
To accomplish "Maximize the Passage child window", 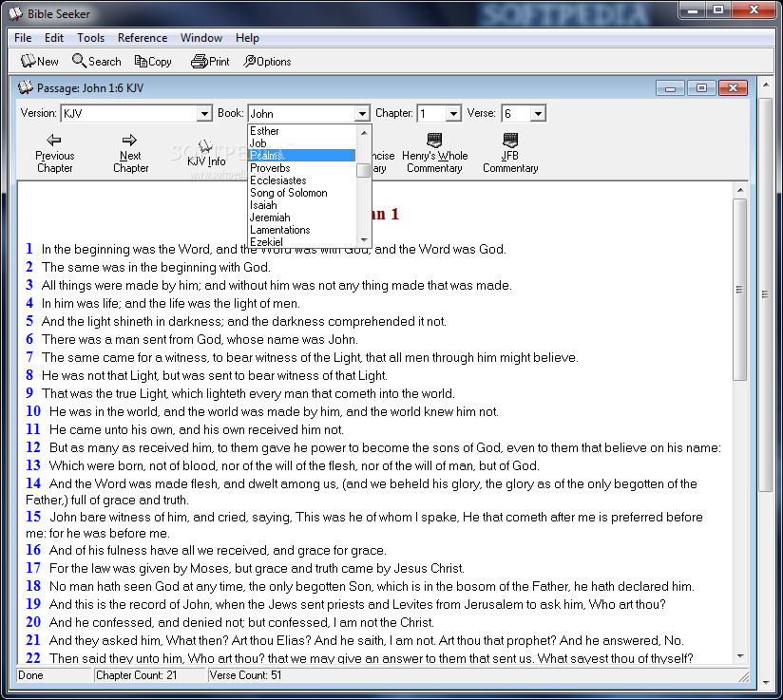I will point(701,88).
